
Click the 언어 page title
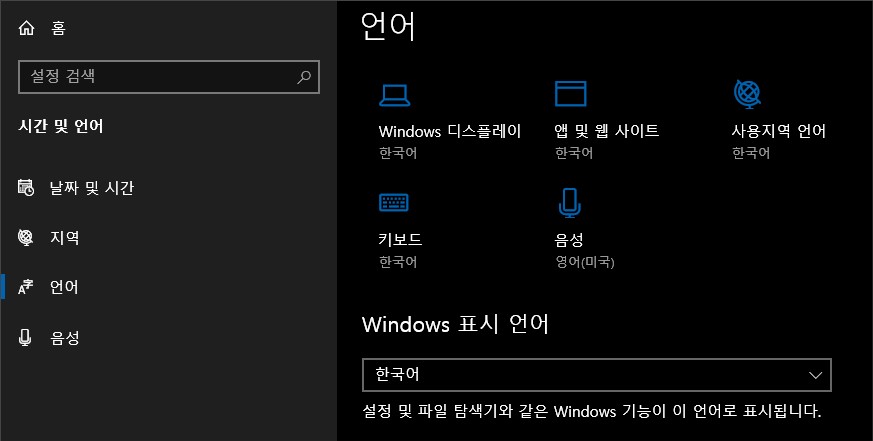click(x=388, y=26)
